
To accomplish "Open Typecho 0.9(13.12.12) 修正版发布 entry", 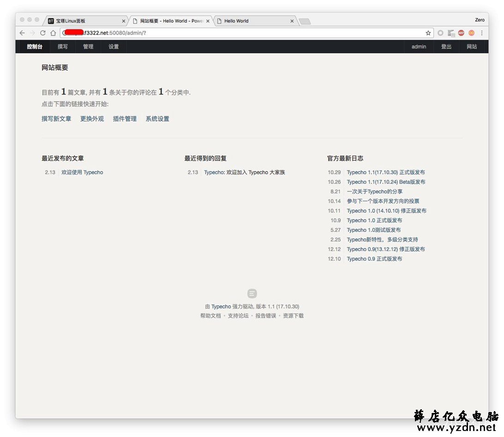I will pyautogui.click(x=386, y=249).
